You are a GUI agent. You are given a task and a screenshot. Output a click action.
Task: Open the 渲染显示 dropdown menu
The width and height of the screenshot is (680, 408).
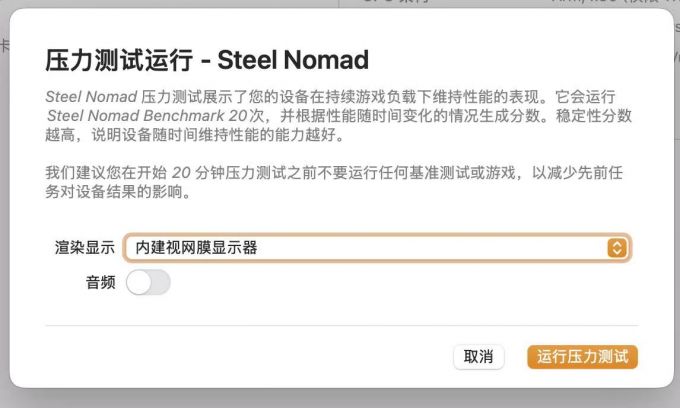(x=377, y=247)
